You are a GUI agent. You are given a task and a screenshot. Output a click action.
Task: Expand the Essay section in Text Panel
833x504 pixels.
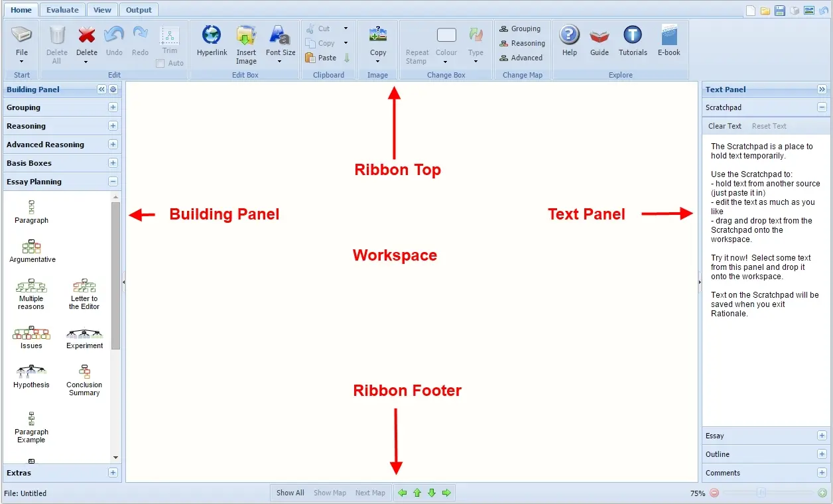(822, 436)
